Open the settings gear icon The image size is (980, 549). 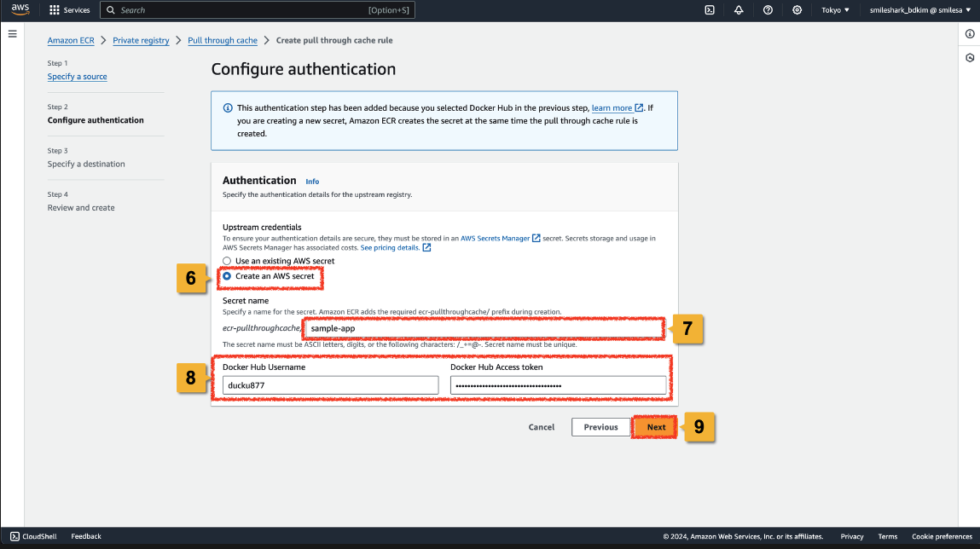pyautogui.click(x=797, y=10)
